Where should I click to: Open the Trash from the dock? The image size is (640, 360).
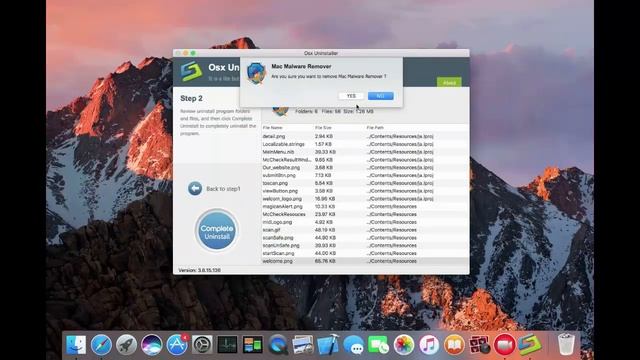pos(566,345)
